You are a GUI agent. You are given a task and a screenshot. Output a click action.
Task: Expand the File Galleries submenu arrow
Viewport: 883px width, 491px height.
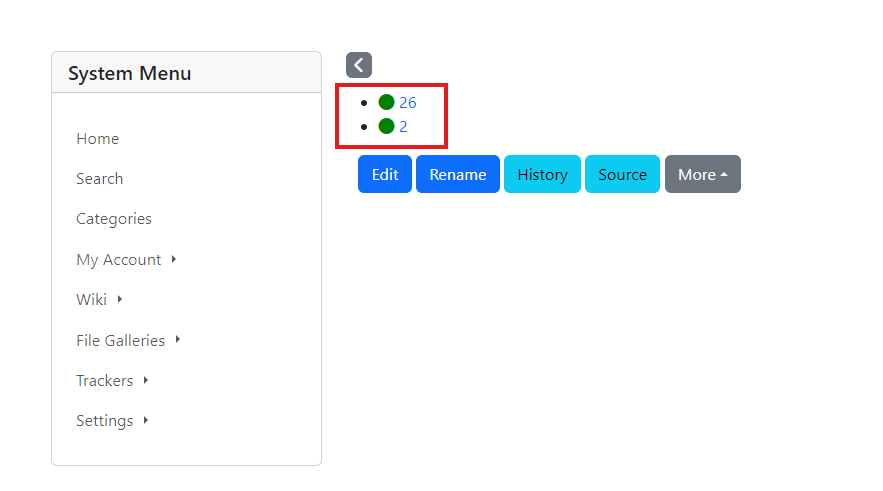[178, 339]
